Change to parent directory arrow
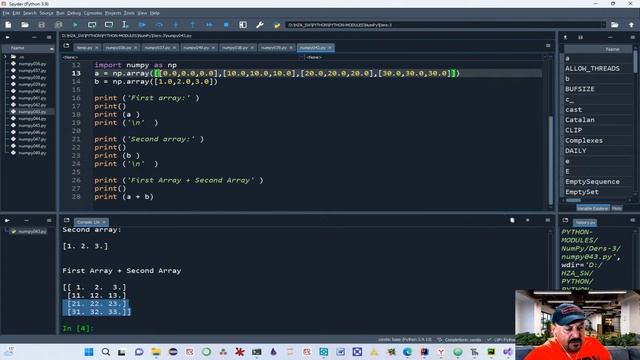 631,25
